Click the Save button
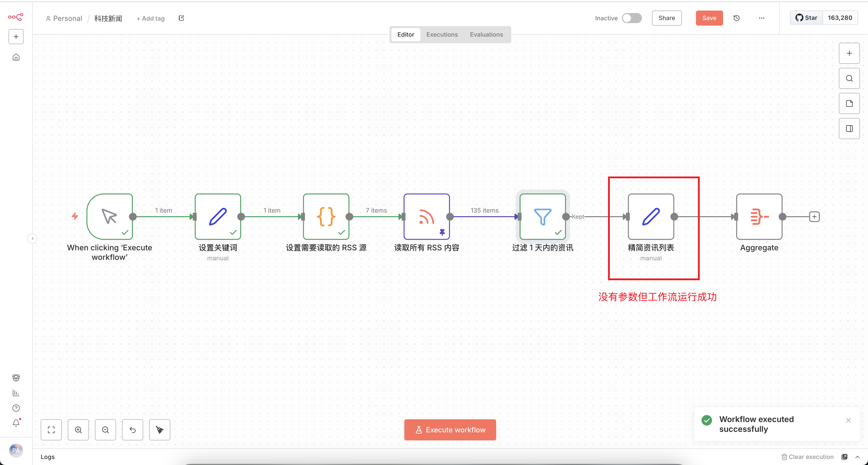868x465 pixels. point(709,18)
